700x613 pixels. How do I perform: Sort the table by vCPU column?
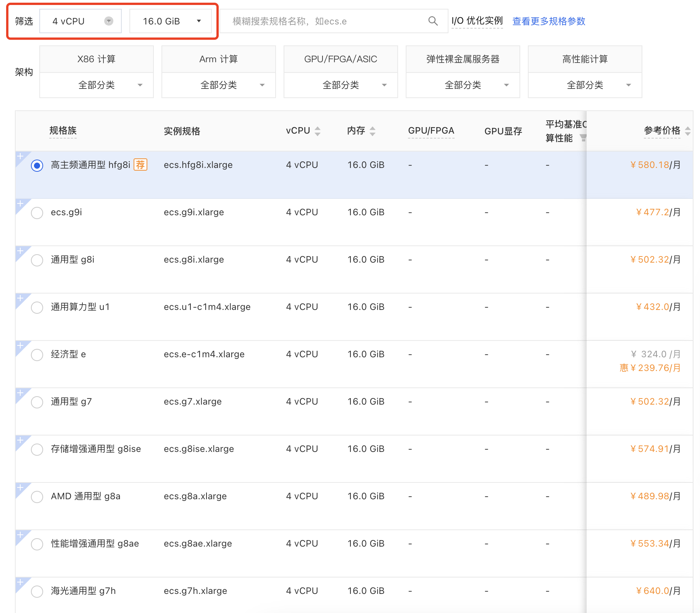(x=318, y=131)
